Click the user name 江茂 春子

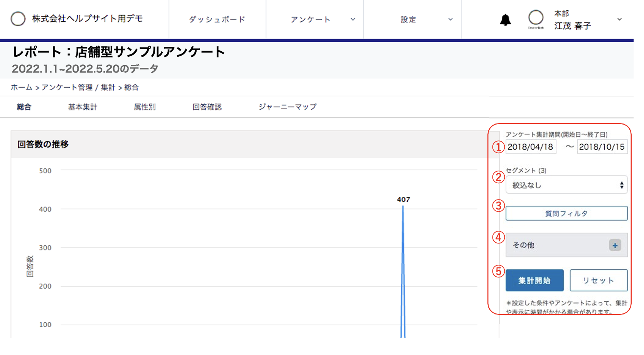[x=573, y=26]
